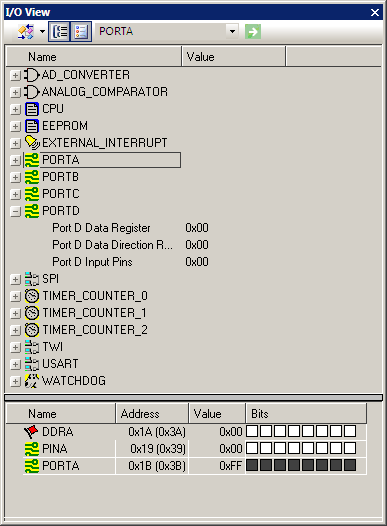387x526 pixels.
Task: Toggle the rightmost bit of PORTA
Action: (x=350, y=465)
